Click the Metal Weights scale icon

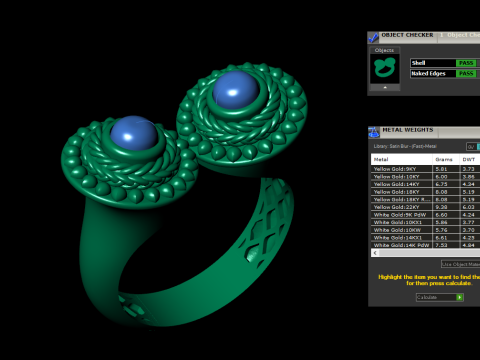coord(374,132)
